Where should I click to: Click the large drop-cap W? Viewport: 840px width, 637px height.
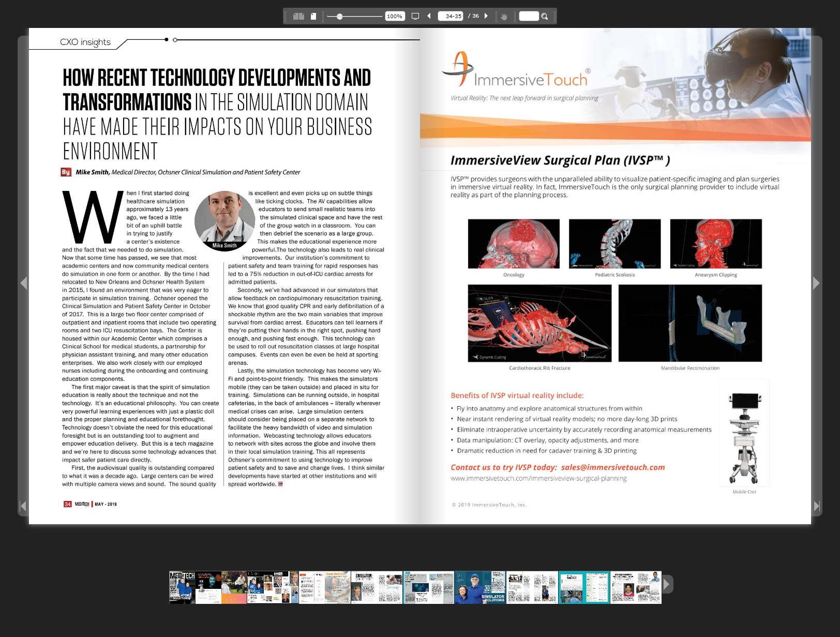93,217
